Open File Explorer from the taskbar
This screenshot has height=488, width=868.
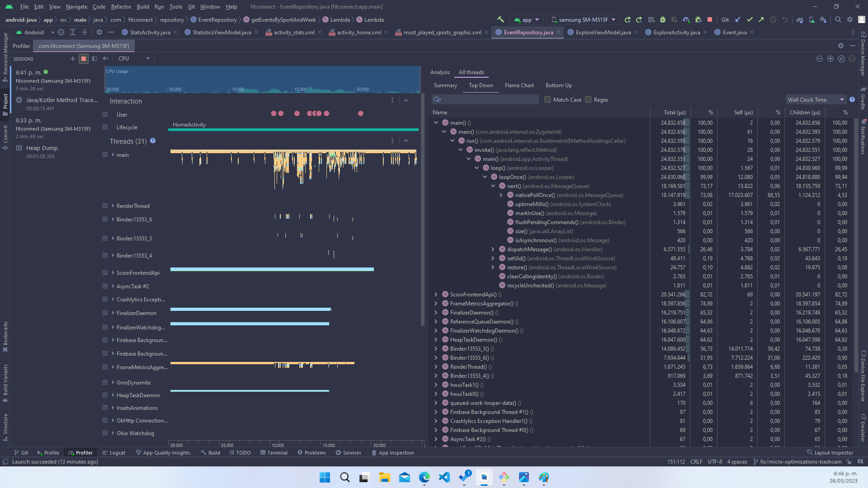click(x=384, y=477)
